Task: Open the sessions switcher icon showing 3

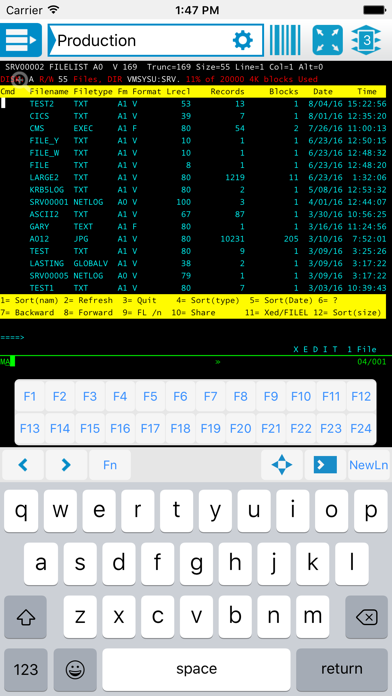Action: pyautogui.click(x=366, y=40)
